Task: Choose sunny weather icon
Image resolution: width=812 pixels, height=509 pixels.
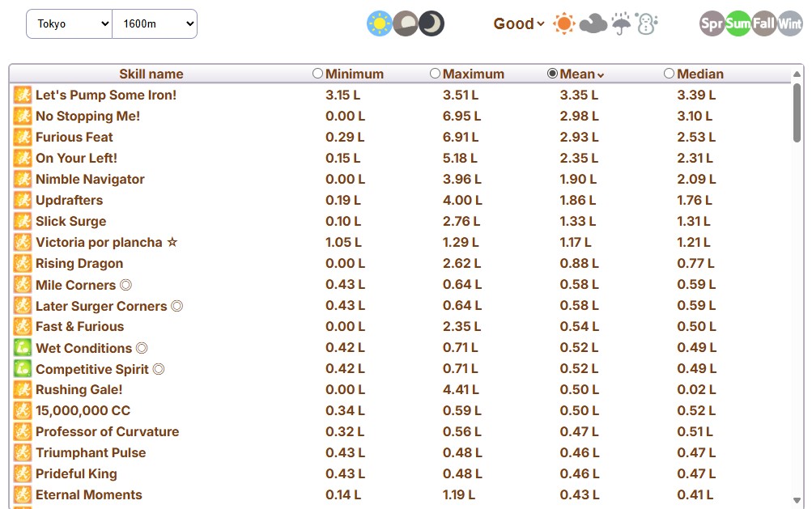Action: coord(564,23)
